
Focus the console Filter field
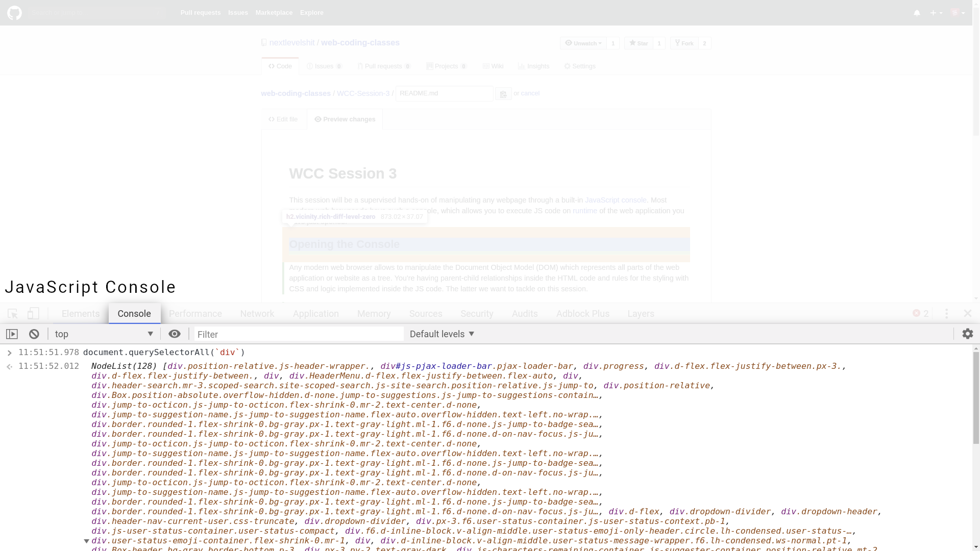(299, 334)
